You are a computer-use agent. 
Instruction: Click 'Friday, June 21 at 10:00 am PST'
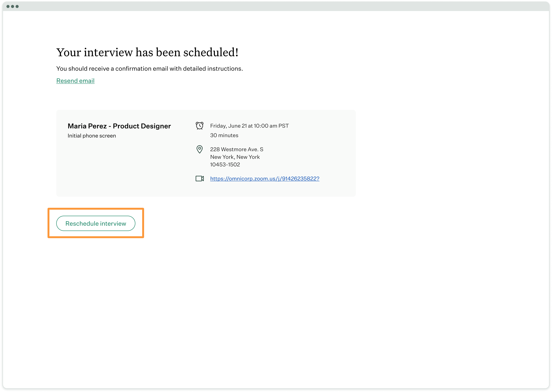click(250, 126)
